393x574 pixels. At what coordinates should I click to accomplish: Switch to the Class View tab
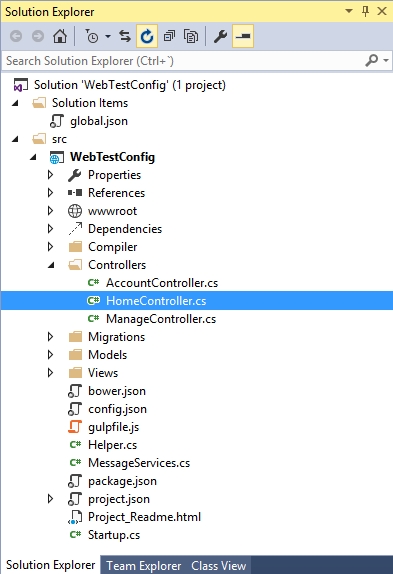(x=218, y=566)
